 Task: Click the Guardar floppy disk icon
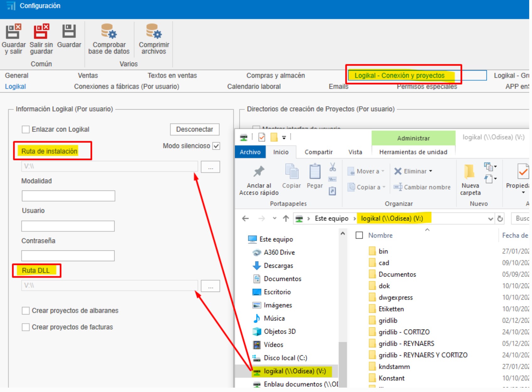pos(69,31)
